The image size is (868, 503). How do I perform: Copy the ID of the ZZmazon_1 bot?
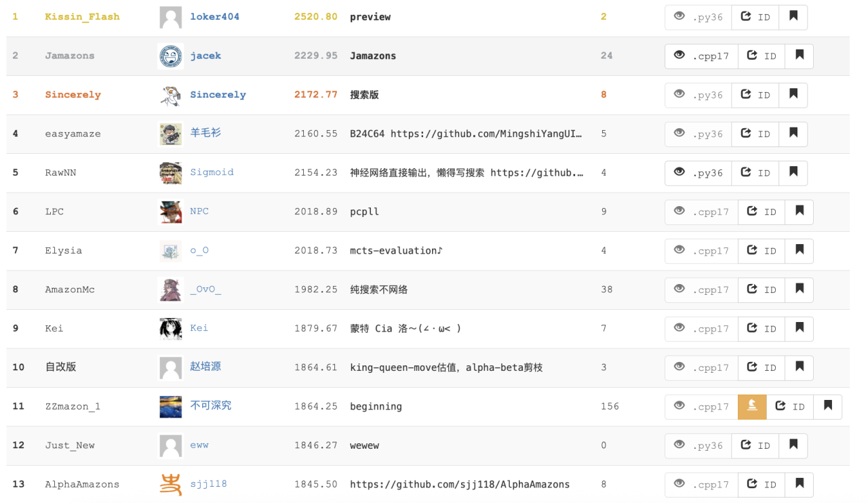[x=790, y=407]
